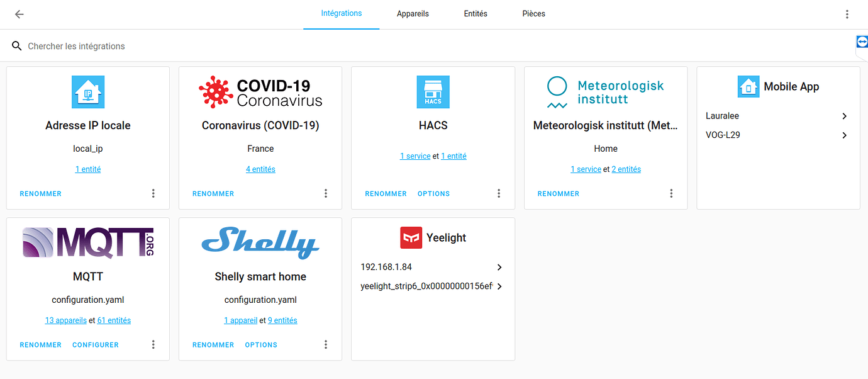Click the 'Mobile App' heading text
868x379 pixels.
point(791,87)
